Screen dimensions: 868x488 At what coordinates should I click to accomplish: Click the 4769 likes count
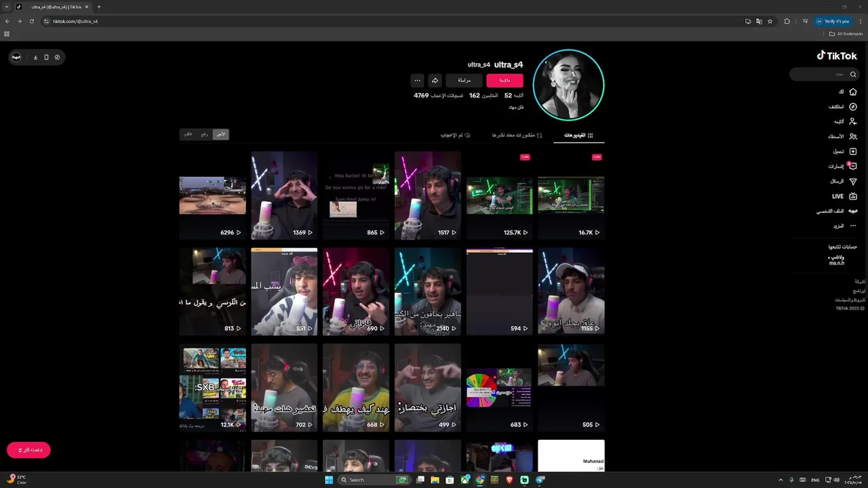pyautogui.click(x=438, y=96)
